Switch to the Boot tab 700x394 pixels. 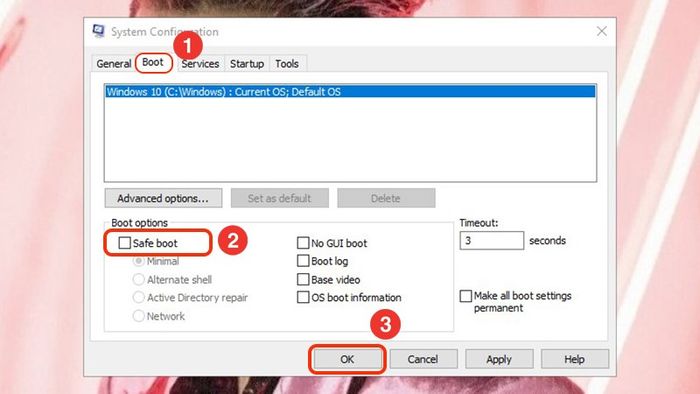coord(153,62)
